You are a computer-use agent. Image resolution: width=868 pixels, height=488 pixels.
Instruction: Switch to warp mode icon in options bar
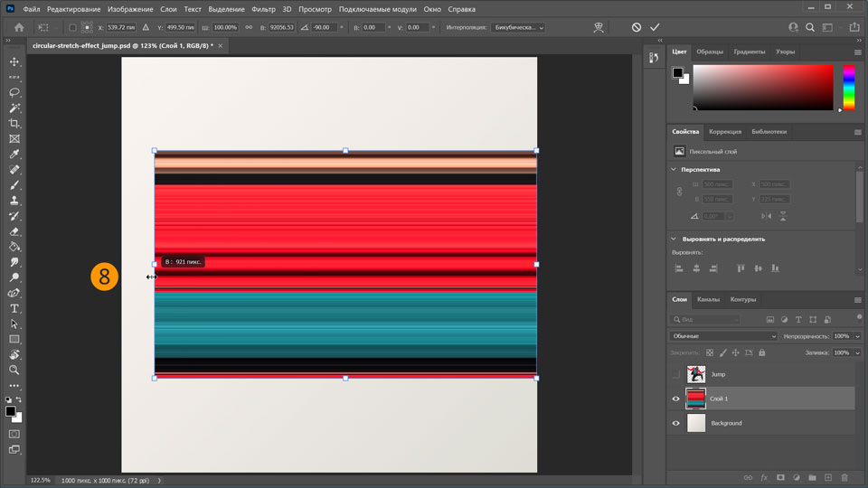click(x=599, y=28)
